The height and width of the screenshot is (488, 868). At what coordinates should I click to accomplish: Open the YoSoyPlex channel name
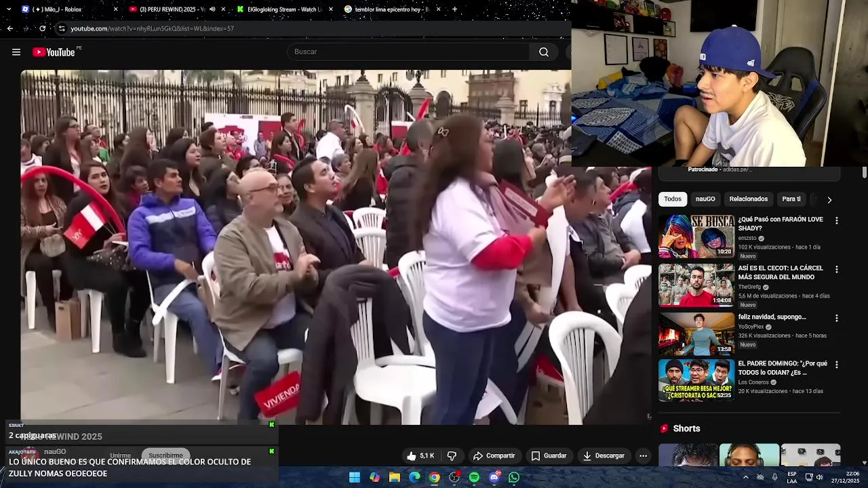[x=751, y=327]
